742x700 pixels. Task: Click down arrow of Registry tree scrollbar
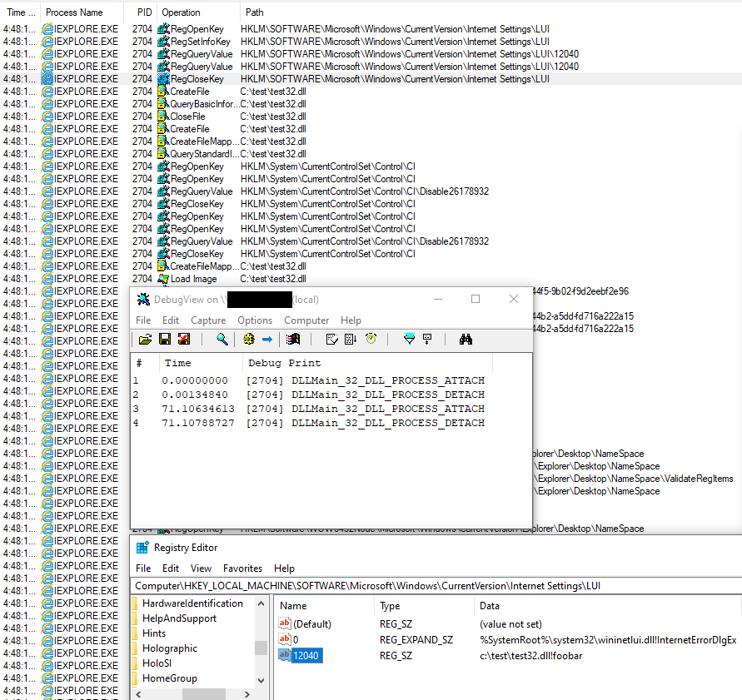(x=261, y=681)
